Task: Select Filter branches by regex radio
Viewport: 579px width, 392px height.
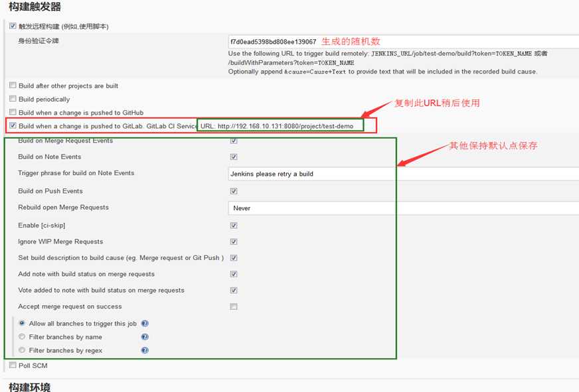Action: point(22,350)
